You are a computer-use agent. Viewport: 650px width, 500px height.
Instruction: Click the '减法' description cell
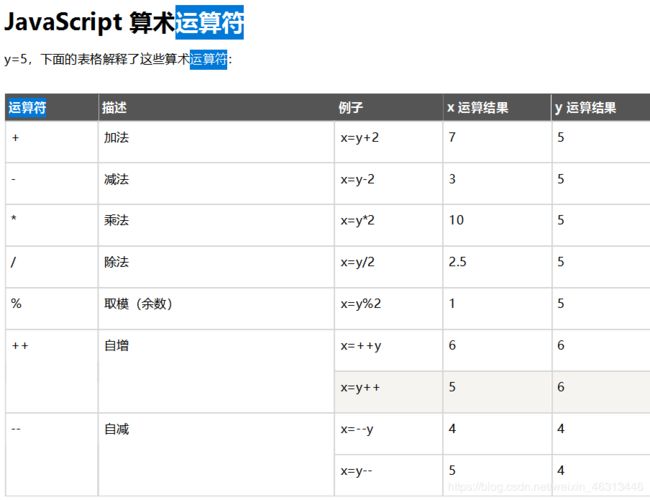click(216, 184)
